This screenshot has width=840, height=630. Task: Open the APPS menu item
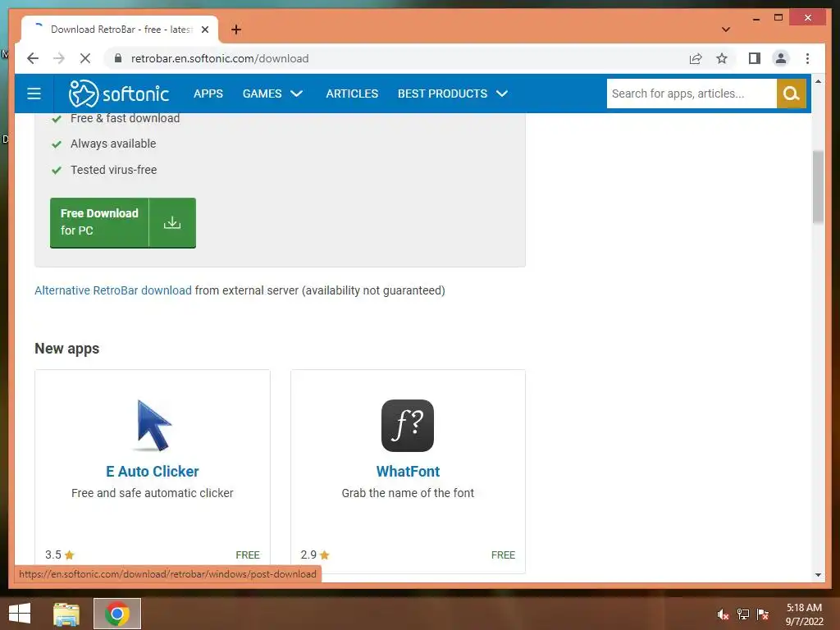tap(208, 94)
